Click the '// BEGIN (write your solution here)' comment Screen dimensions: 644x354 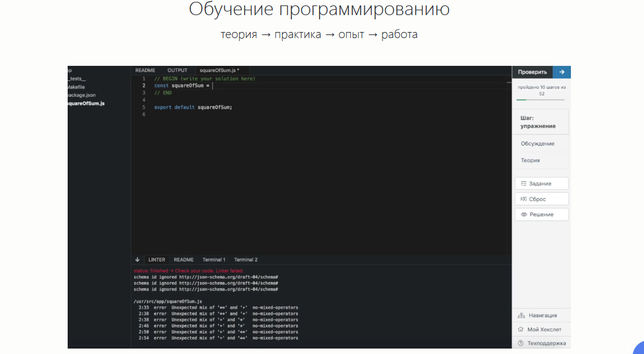click(205, 79)
